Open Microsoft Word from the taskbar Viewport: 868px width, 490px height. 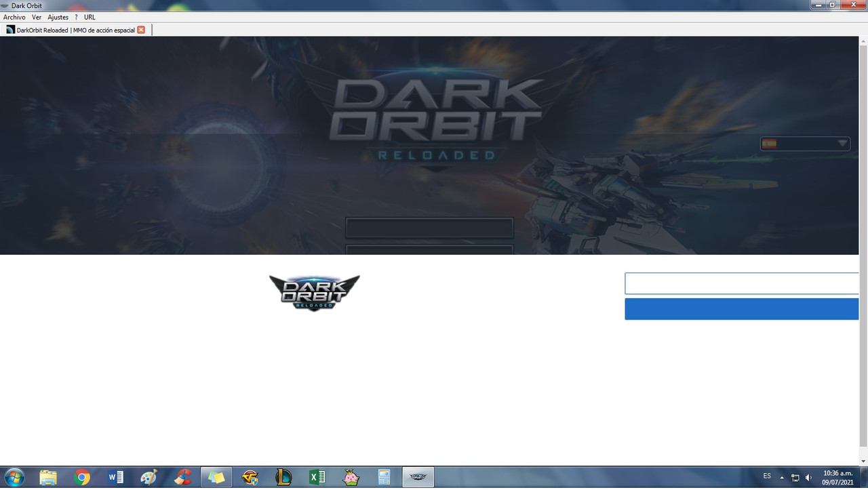coord(116,477)
